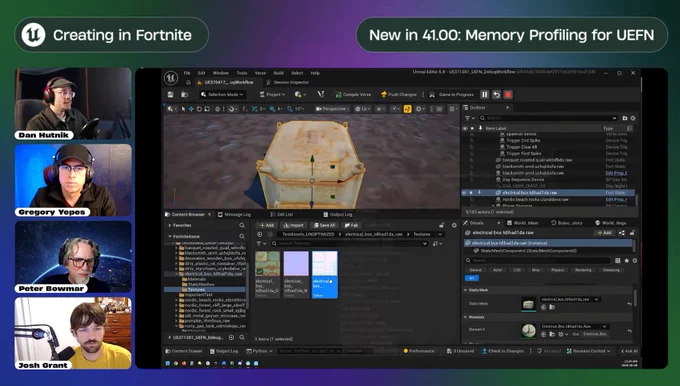Viewport: 680px width, 386px height.
Task: Open the Static Mesh asset dropdown
Action: (570, 299)
